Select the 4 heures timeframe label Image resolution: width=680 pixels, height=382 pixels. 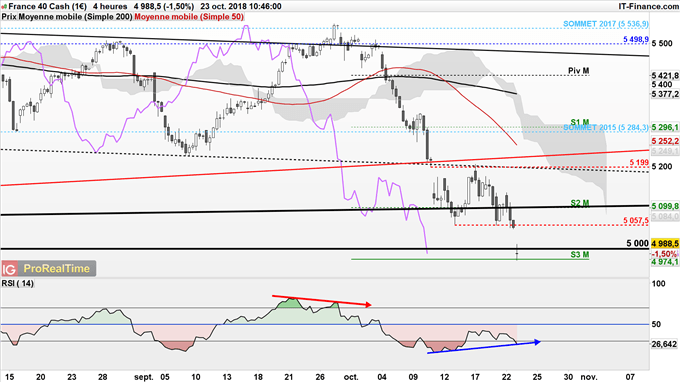(x=110, y=7)
